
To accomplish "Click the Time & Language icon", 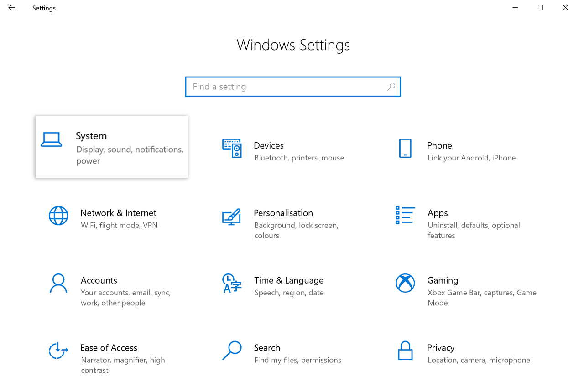I will [x=231, y=283].
